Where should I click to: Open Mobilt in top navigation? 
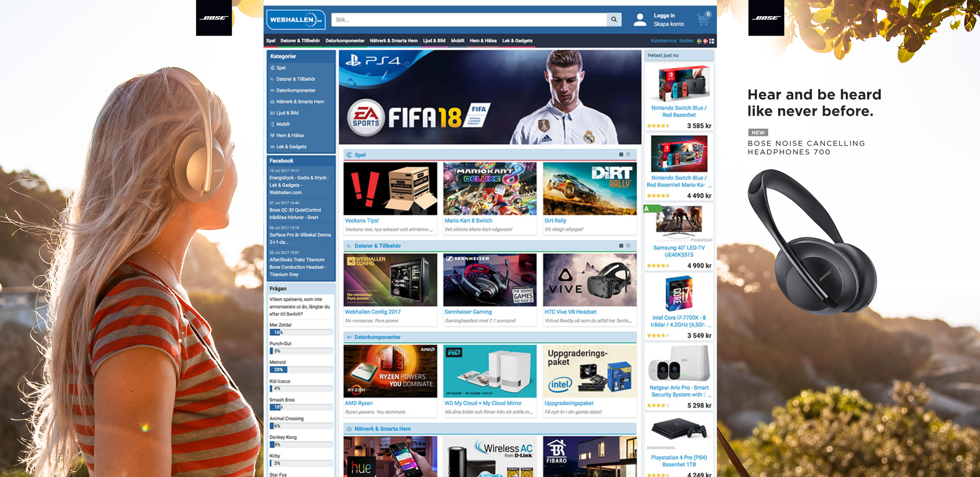(x=457, y=41)
